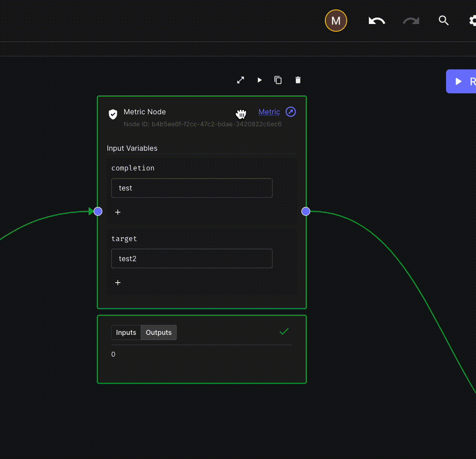Screen dimensions: 476x459
Task: Add a variable under target
Action: (x=118, y=283)
